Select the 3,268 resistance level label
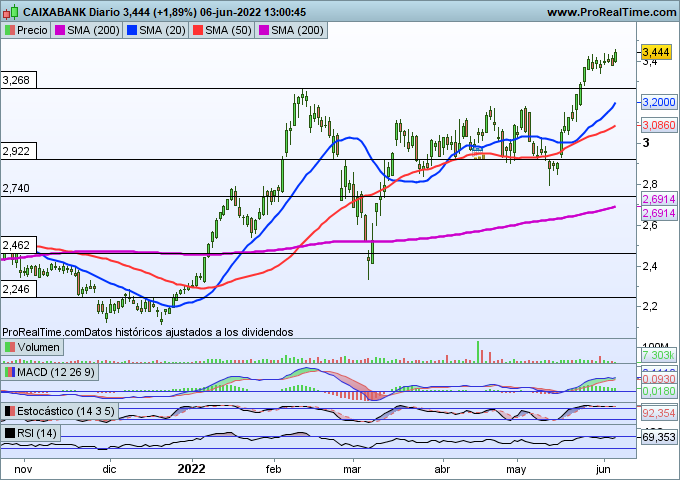Screen dimensions: 680x480 click(x=18, y=80)
